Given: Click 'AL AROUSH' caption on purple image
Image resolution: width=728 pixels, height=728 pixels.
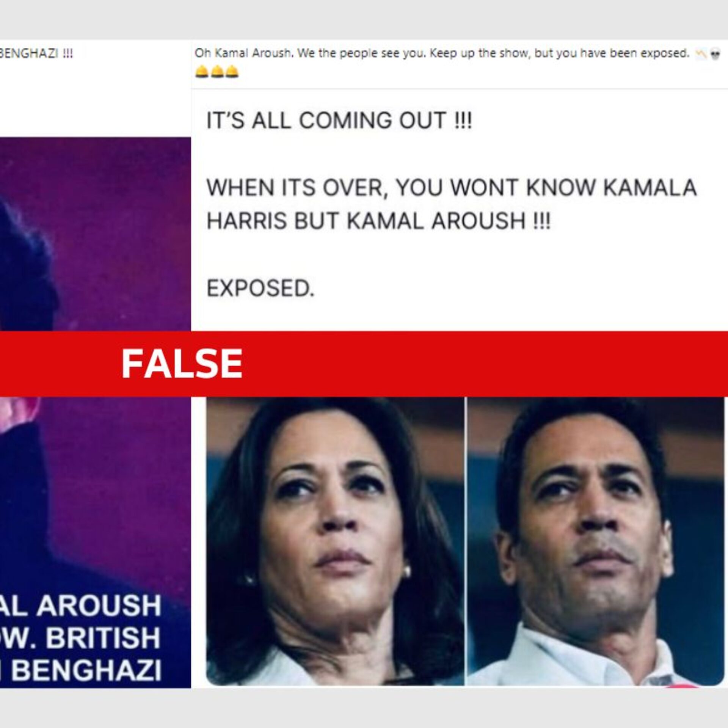Looking at the screenshot, I should (80, 605).
